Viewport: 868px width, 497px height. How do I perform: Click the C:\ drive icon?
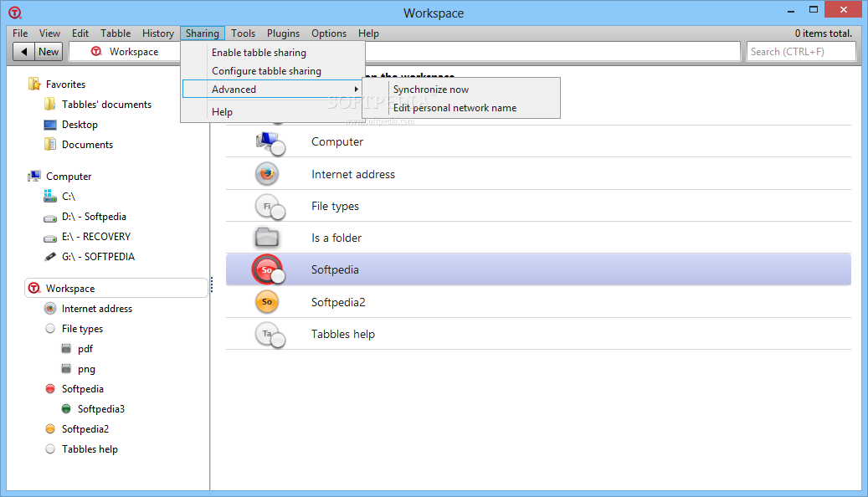pyautogui.click(x=50, y=196)
